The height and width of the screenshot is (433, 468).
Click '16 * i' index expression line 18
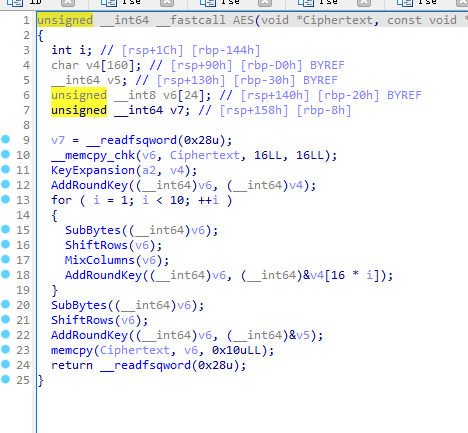352,275
